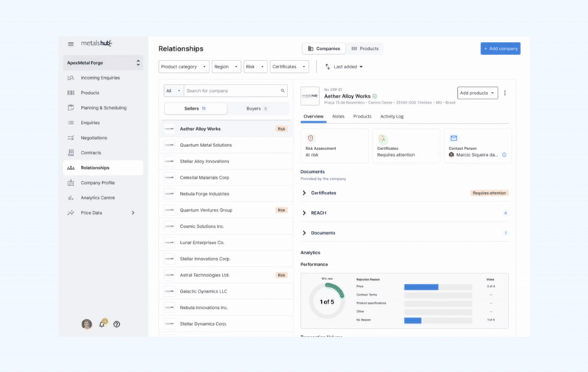Click the Price rejection reason bar
Viewport: 588px width, 372px height.
438,287
